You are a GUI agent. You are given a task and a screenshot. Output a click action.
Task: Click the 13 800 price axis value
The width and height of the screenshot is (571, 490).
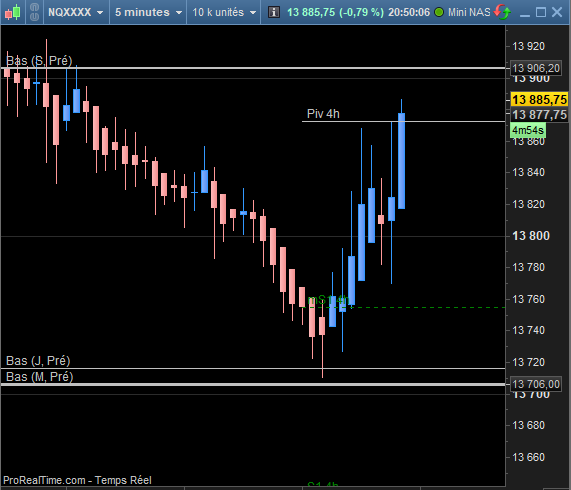click(x=531, y=236)
